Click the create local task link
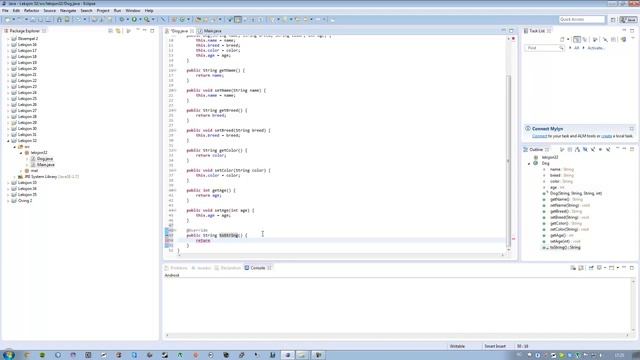This screenshot has width=640, height=360. coord(606,136)
